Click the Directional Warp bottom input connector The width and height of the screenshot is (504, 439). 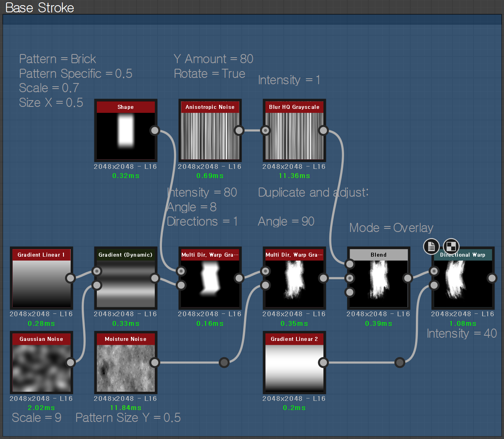434,285
